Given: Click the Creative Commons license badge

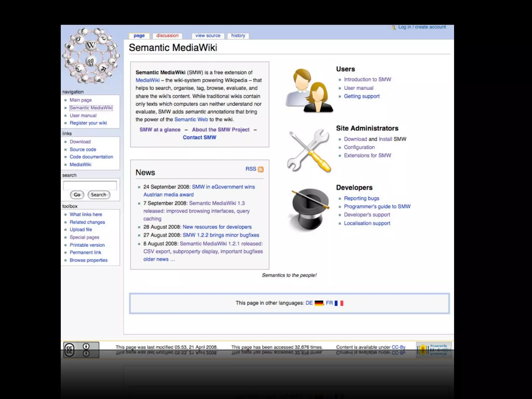Looking at the screenshot, I should (81, 350).
